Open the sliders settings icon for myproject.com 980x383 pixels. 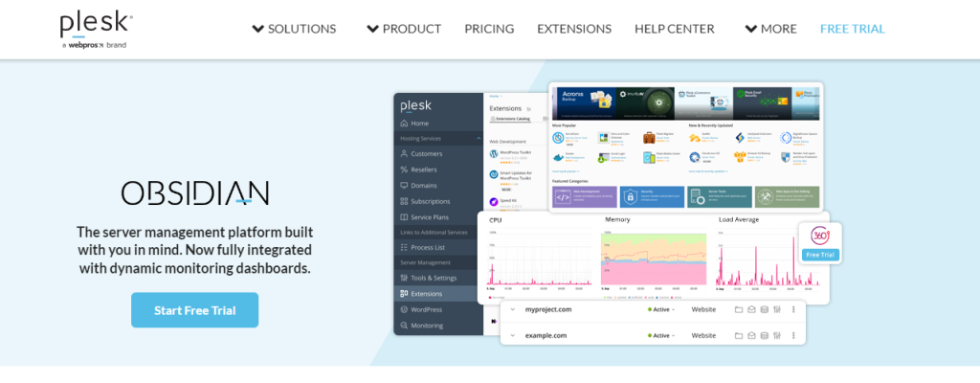(777, 309)
